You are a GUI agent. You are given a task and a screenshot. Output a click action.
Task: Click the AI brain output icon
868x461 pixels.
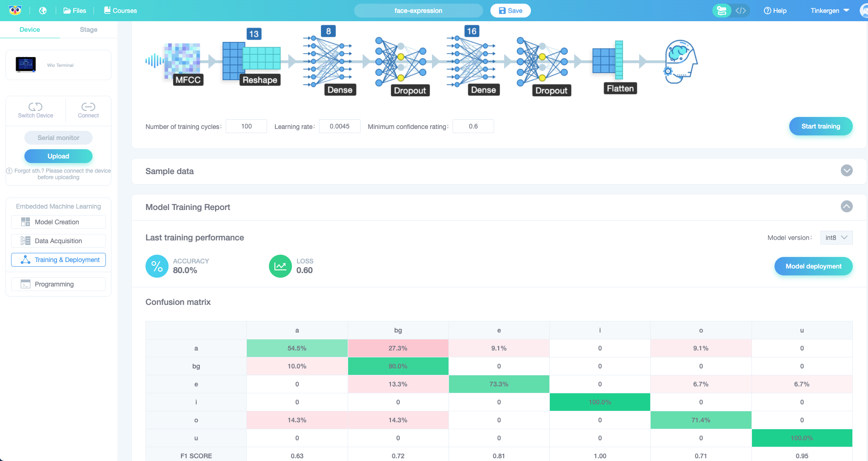point(681,62)
